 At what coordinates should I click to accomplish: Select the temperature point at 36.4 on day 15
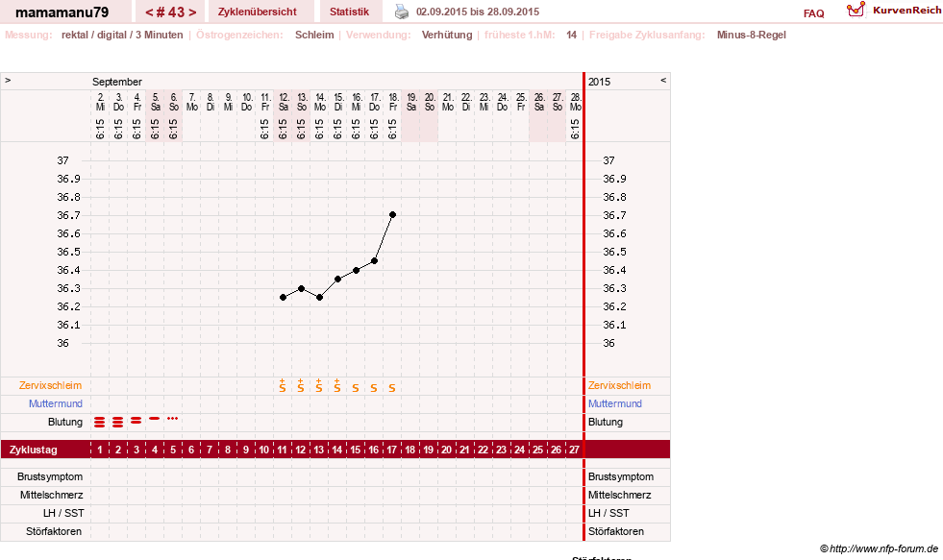pos(356,270)
